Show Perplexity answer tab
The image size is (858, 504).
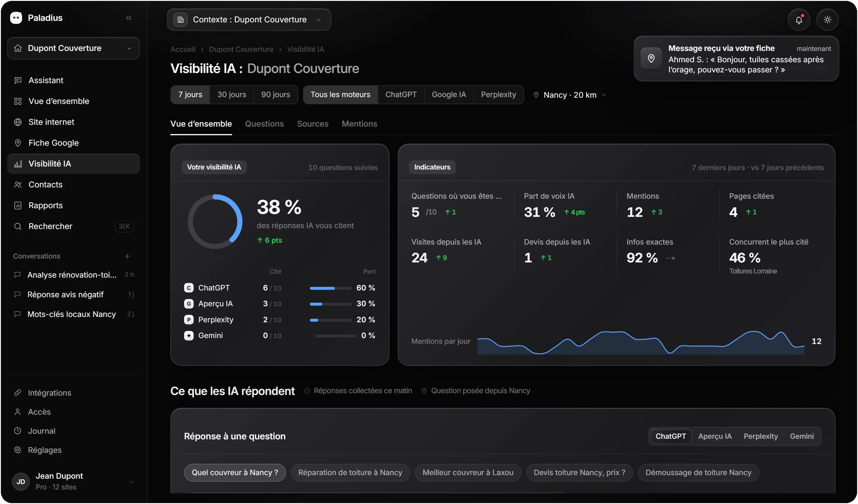click(761, 436)
